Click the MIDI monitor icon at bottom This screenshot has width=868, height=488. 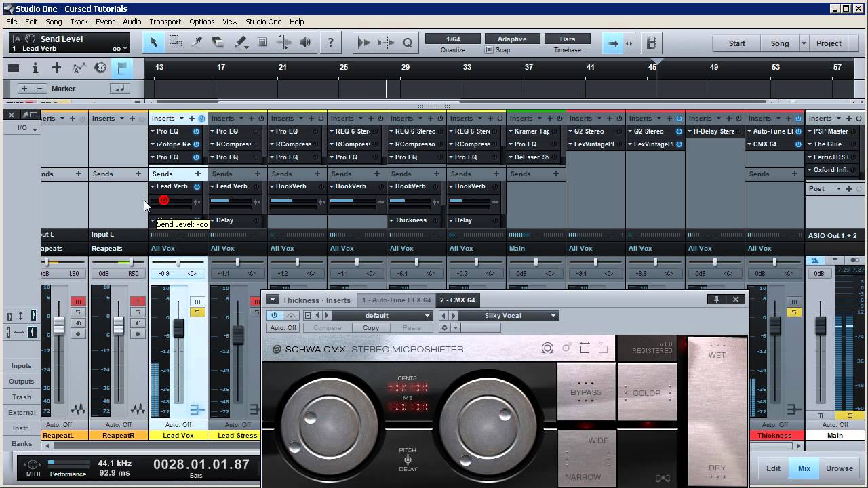pos(32,466)
